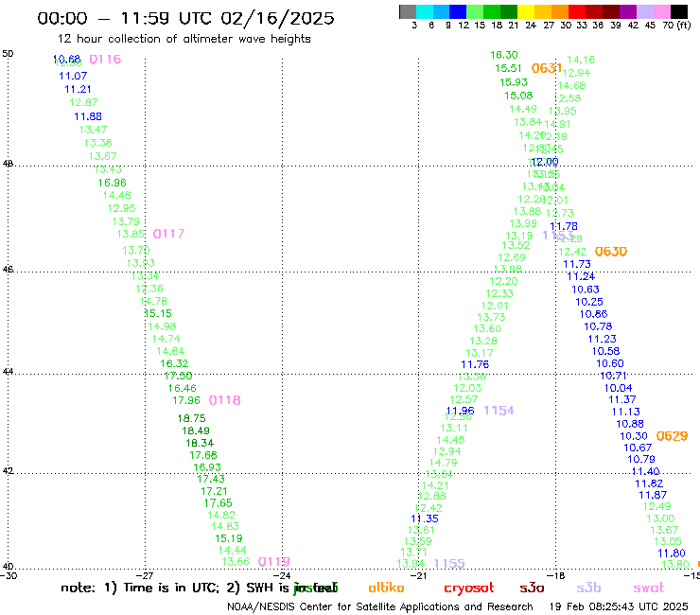The width and height of the screenshot is (700, 615).
Task: Click the purple 42 ft legend swatch
Action: 628,11
